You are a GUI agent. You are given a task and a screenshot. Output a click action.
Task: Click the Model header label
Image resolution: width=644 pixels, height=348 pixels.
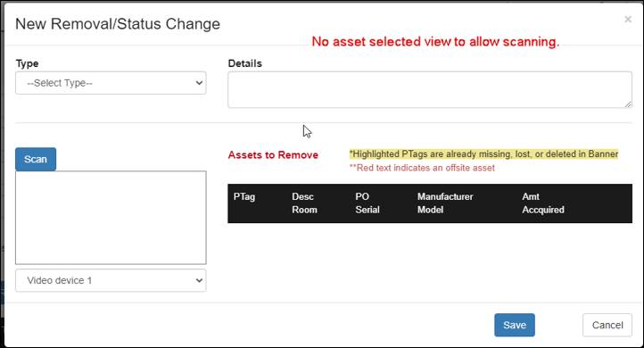click(431, 210)
